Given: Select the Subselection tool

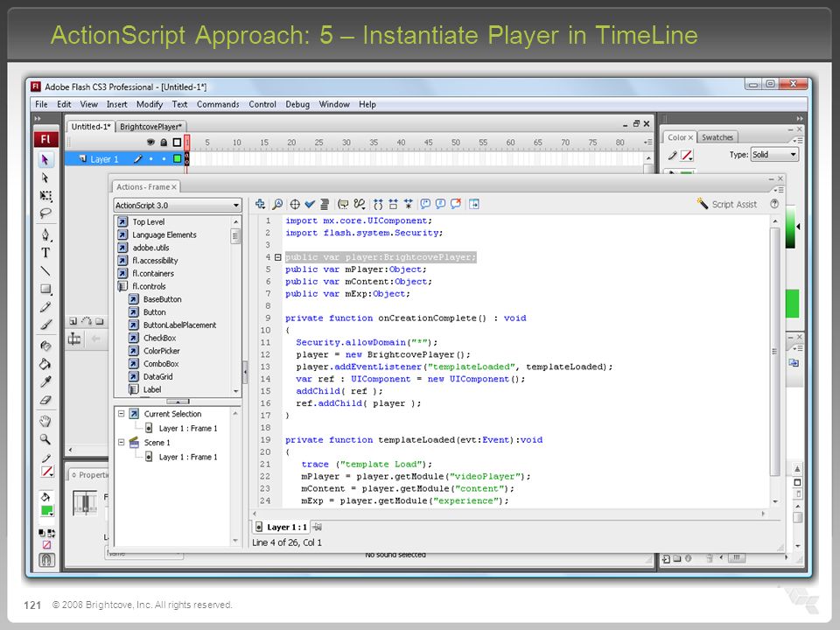Looking at the screenshot, I should point(45,178).
